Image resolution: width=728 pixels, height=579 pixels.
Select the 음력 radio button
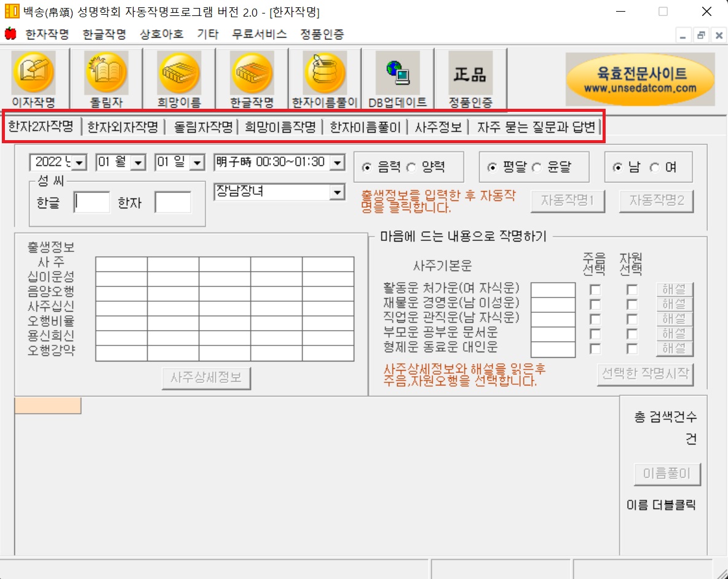(367, 167)
